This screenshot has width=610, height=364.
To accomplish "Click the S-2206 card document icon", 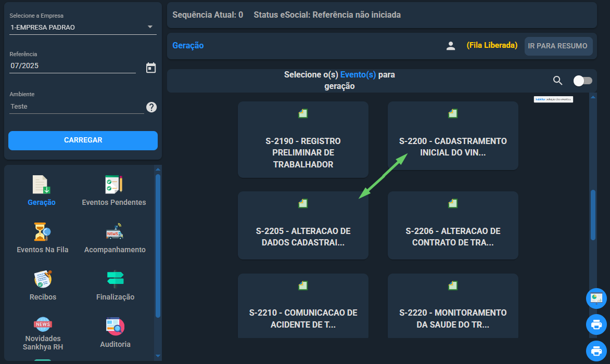I will (x=453, y=203).
